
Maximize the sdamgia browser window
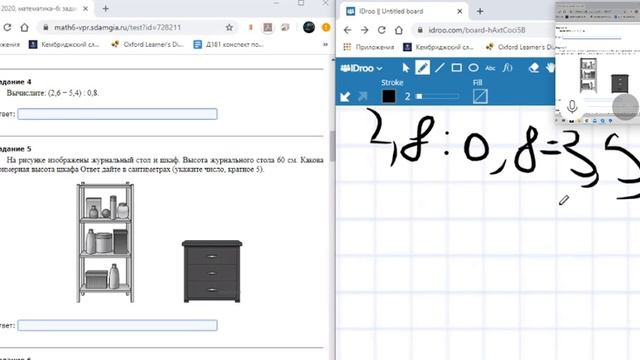(301, 3)
